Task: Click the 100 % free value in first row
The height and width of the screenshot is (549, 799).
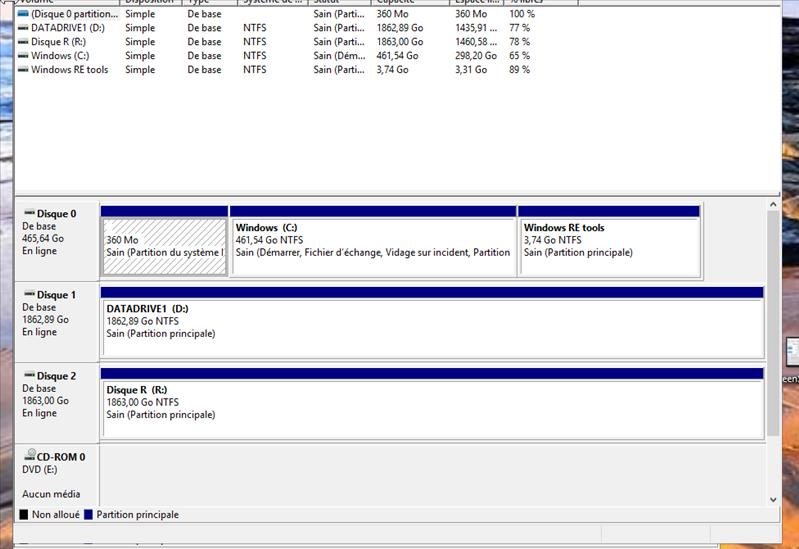Action: click(522, 14)
